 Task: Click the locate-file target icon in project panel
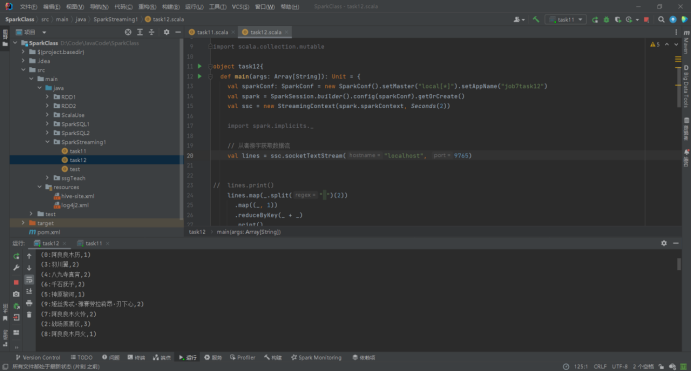click(x=128, y=32)
